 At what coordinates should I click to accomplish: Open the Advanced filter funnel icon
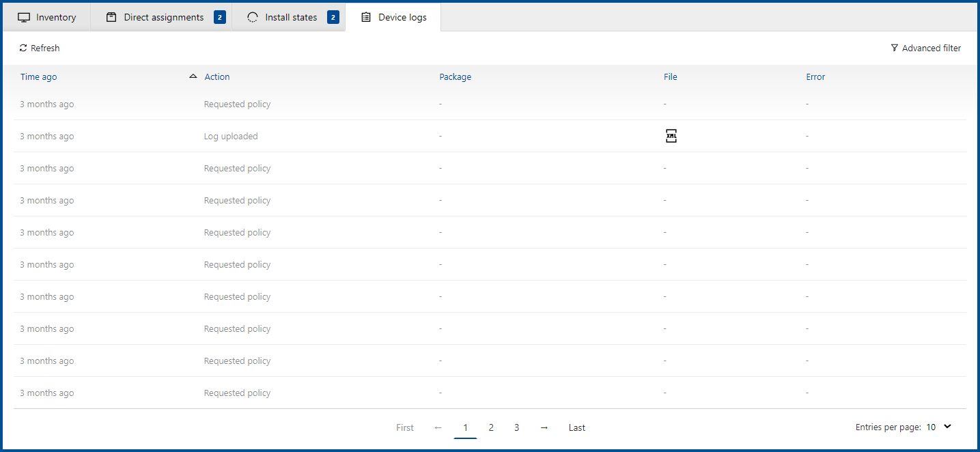tap(895, 48)
